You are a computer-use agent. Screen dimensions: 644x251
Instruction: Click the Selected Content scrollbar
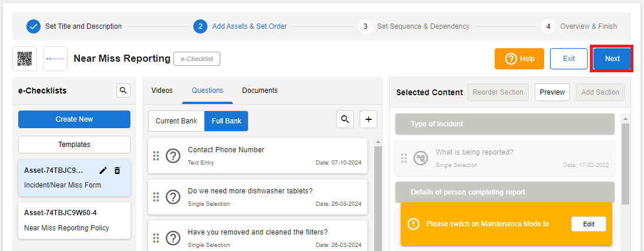click(x=625, y=165)
